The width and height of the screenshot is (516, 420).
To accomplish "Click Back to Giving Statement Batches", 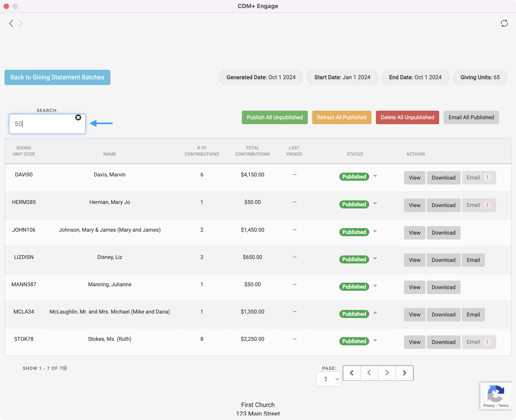I will point(57,77).
